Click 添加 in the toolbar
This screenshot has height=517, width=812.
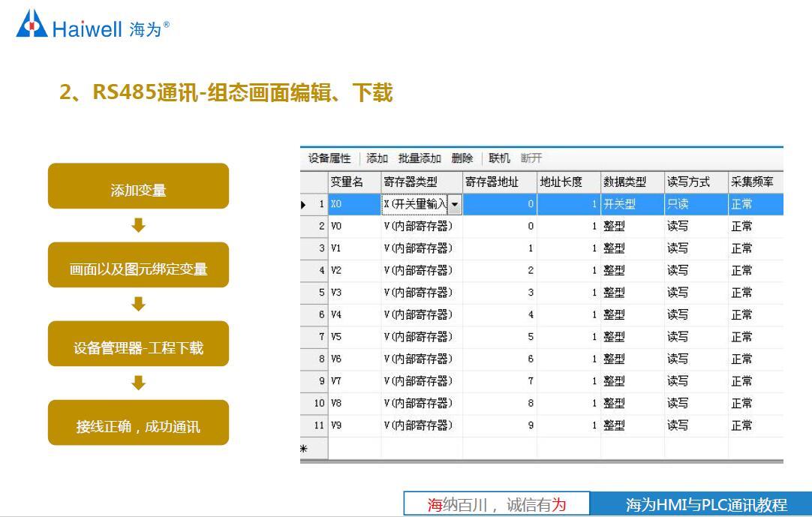(x=377, y=158)
